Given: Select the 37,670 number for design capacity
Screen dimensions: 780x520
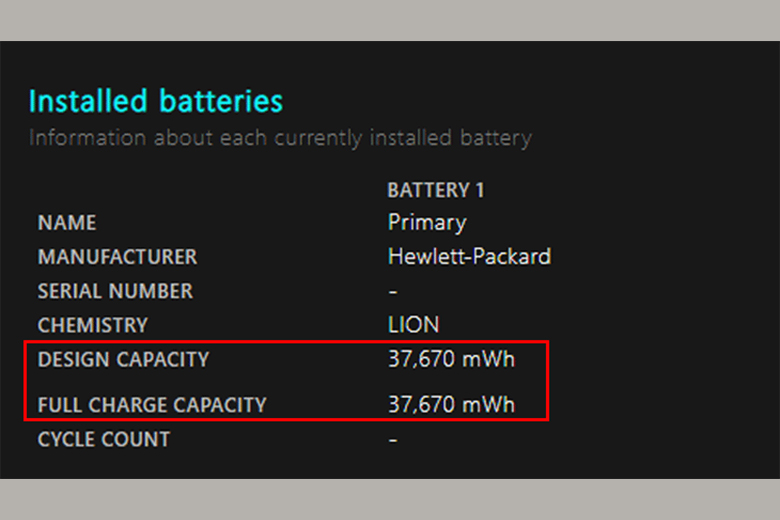Looking at the screenshot, I should pyautogui.click(x=421, y=359).
